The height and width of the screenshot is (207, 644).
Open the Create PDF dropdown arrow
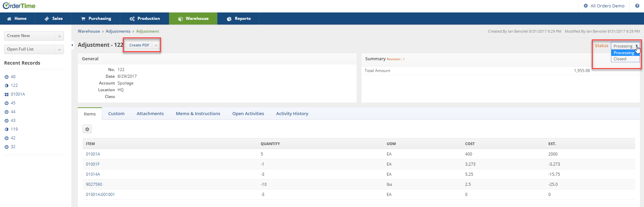click(156, 45)
